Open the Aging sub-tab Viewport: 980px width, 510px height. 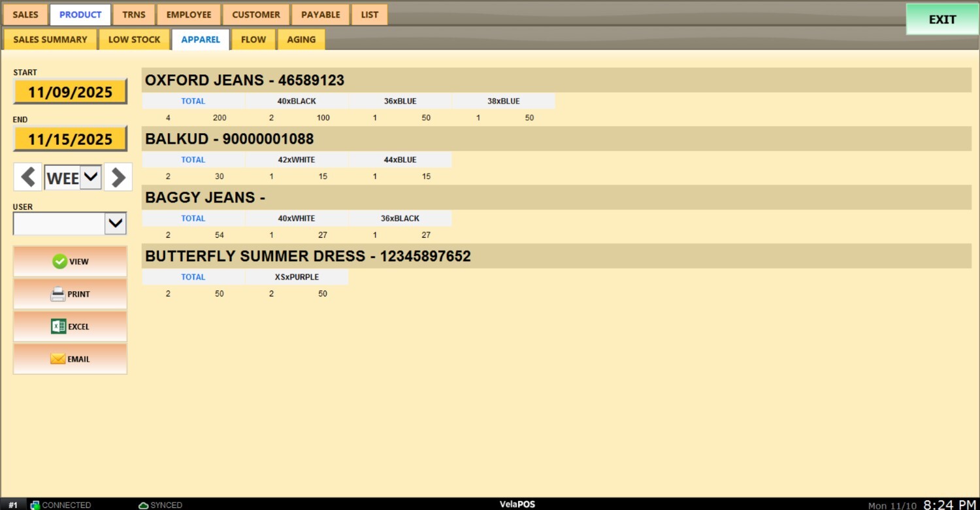click(x=301, y=39)
